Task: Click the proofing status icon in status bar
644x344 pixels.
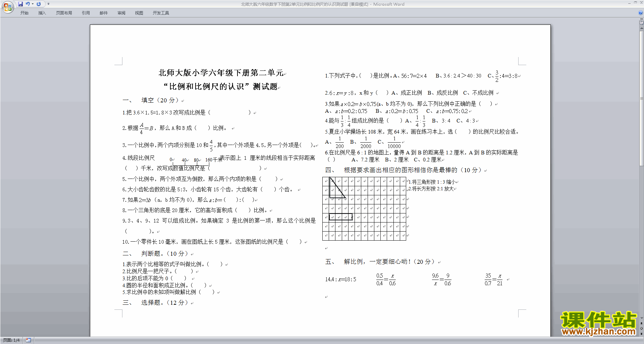Action: coord(29,340)
